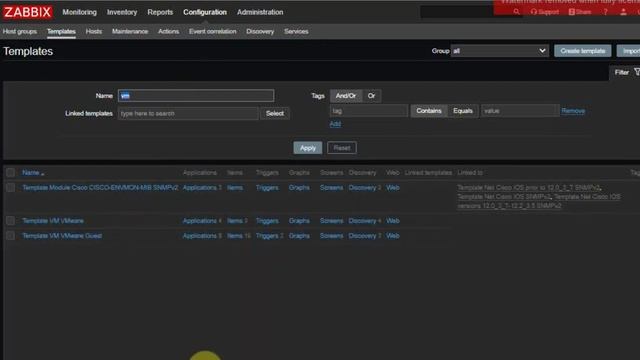Focus the tag value field
640x360 pixels.
pyautogui.click(x=520, y=111)
